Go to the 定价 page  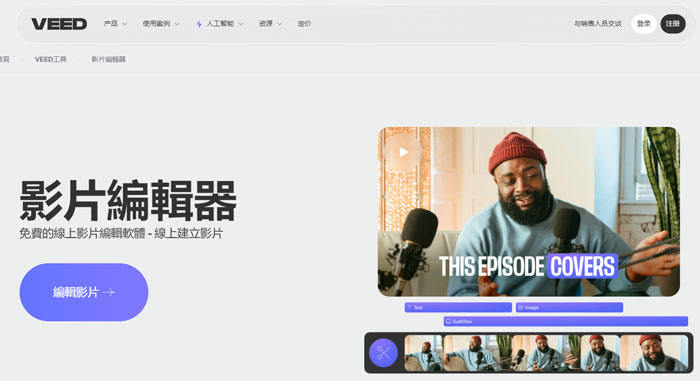pos(304,24)
